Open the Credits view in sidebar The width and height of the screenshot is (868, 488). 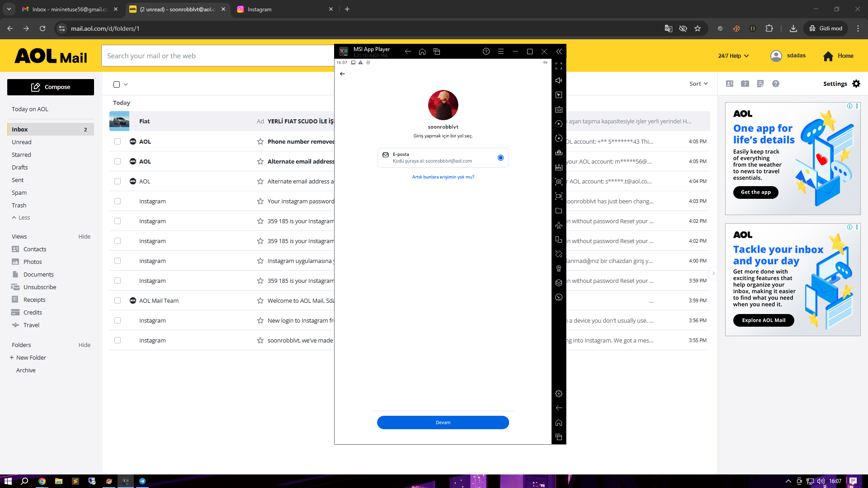(33, 312)
